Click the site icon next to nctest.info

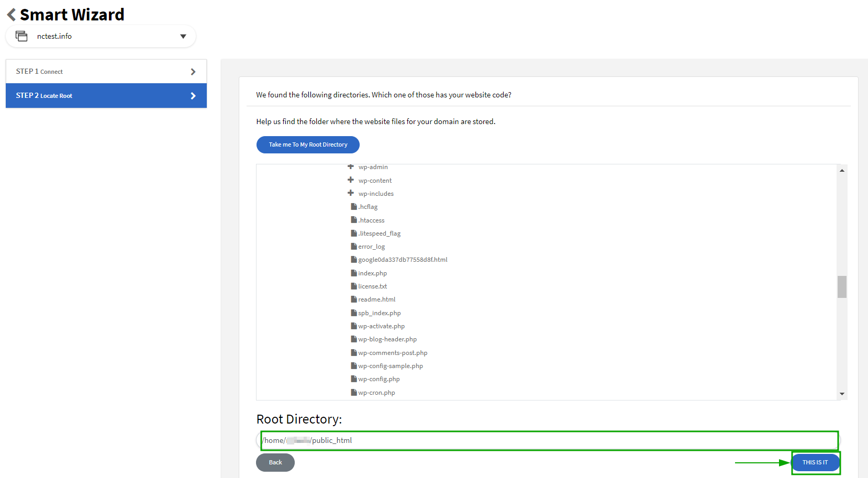[x=21, y=36]
